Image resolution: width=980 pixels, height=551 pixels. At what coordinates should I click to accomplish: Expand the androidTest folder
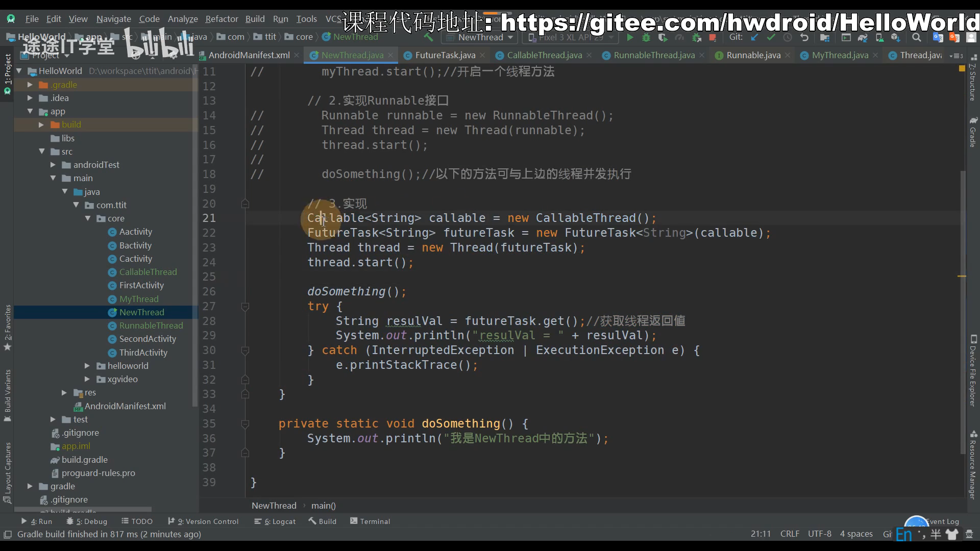point(53,165)
